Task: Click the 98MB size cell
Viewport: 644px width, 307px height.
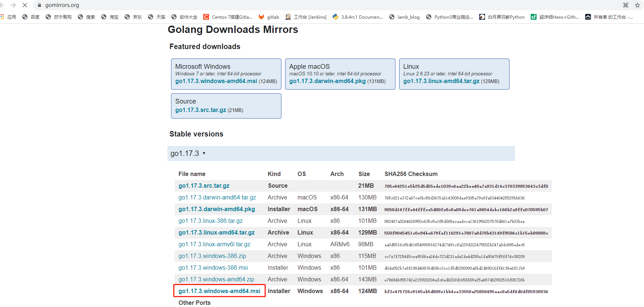Action: coord(366,244)
